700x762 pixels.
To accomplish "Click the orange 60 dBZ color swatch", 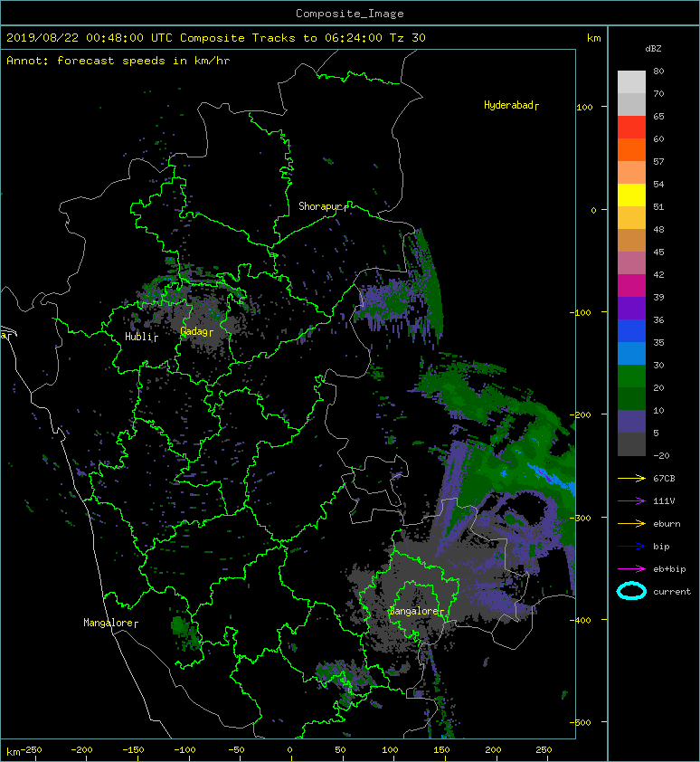I will 631,149.
